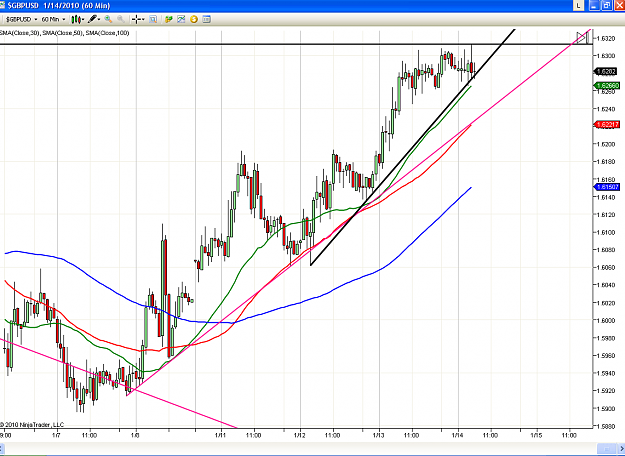Click the candlestick chart style icon

75,19
